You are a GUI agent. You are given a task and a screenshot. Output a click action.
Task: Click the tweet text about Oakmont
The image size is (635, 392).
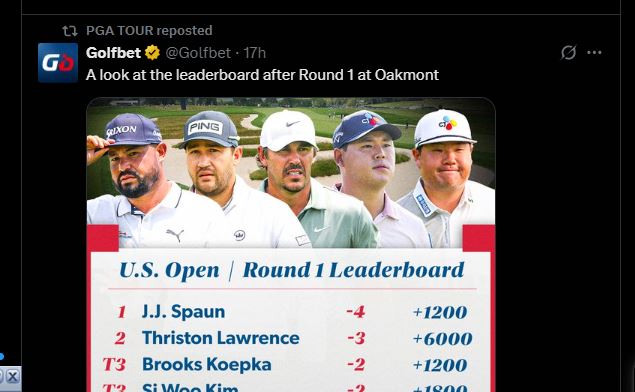(262, 75)
